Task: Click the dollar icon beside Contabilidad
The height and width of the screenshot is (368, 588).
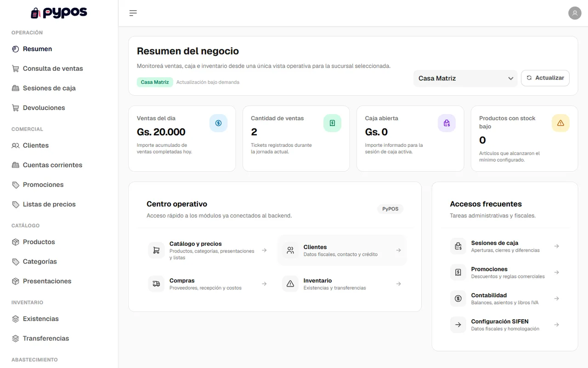Action: tap(458, 299)
